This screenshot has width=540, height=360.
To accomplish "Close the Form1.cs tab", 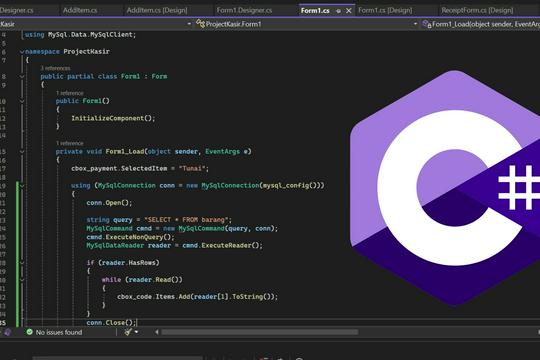I will [x=349, y=11].
